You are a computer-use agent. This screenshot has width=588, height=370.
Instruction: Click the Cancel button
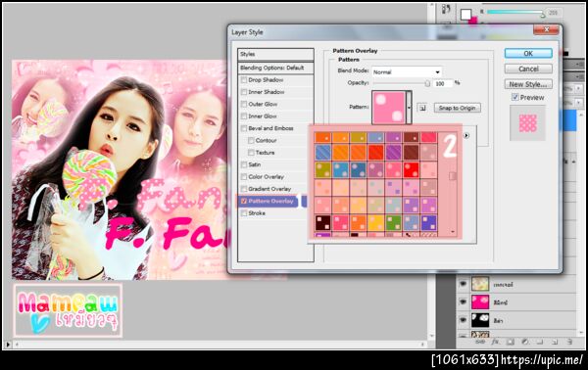click(528, 69)
